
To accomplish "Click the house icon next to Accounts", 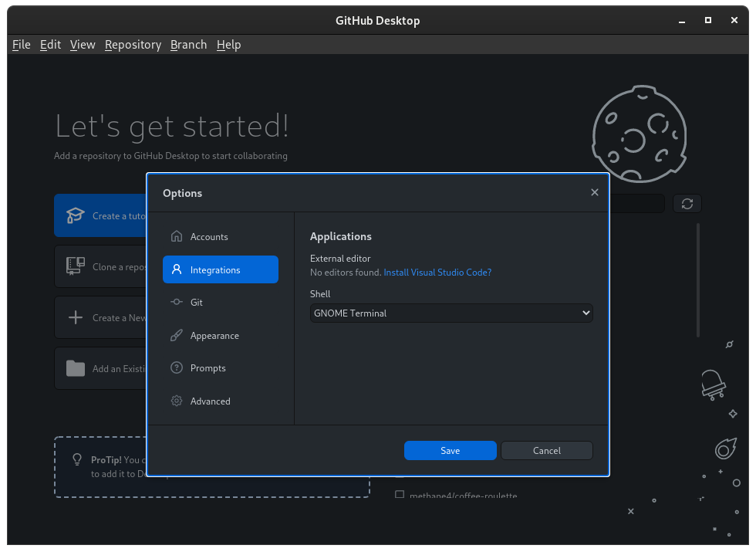I will coord(177,236).
